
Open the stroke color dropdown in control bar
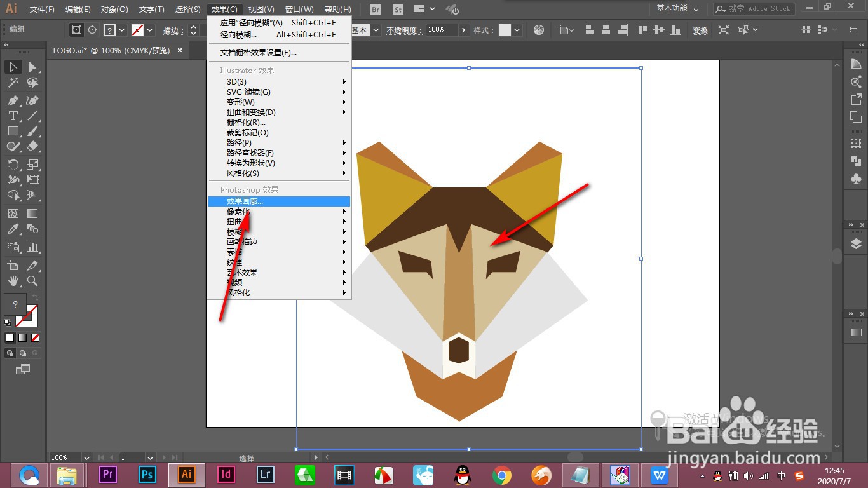pos(150,30)
